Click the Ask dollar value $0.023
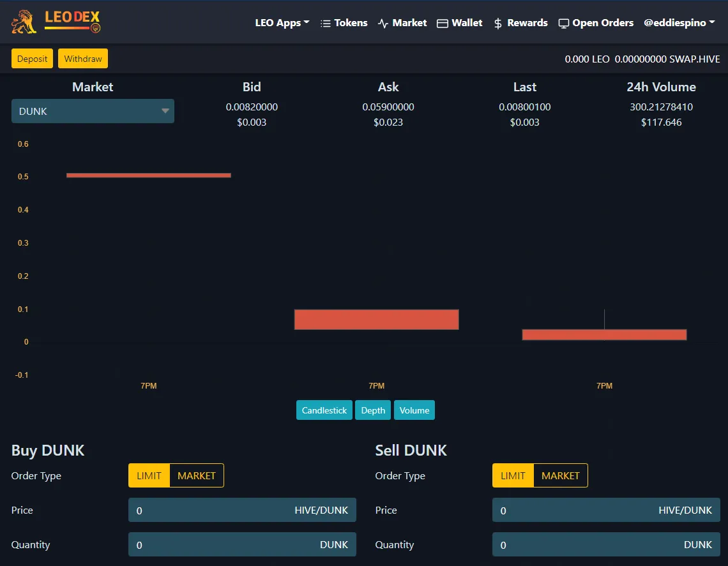Viewport: 728px width, 566px height. [388, 123]
